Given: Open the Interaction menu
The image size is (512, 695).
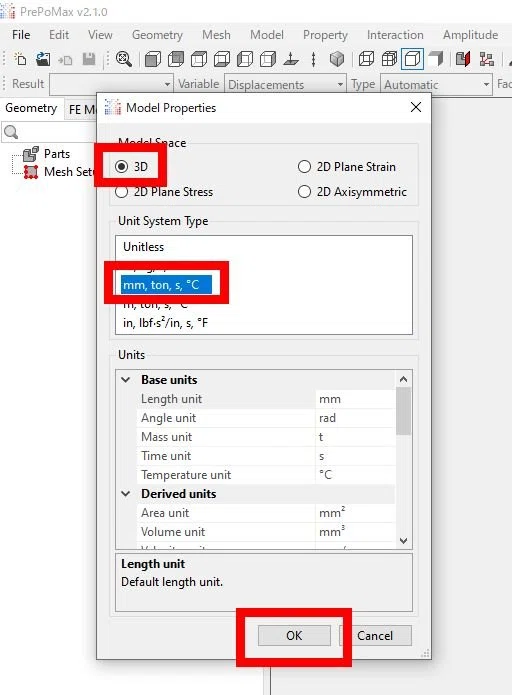Looking at the screenshot, I should pos(395,35).
